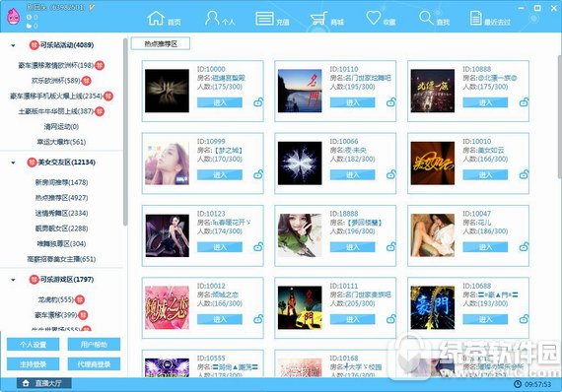The height and width of the screenshot is (392, 562).
Task: Enter room ID:10012 with 进入 button
Action: (x=220, y=319)
